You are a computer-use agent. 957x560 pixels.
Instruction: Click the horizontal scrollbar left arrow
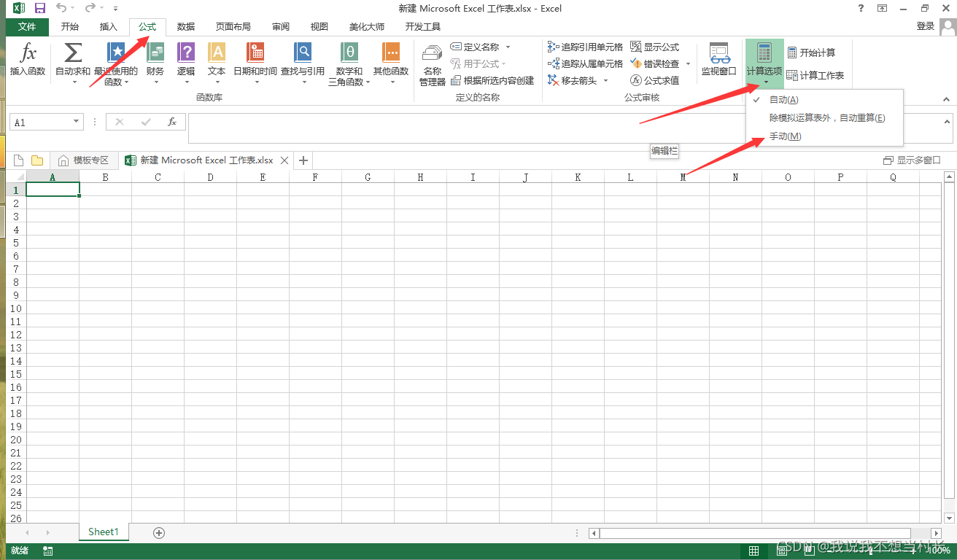tap(594, 534)
